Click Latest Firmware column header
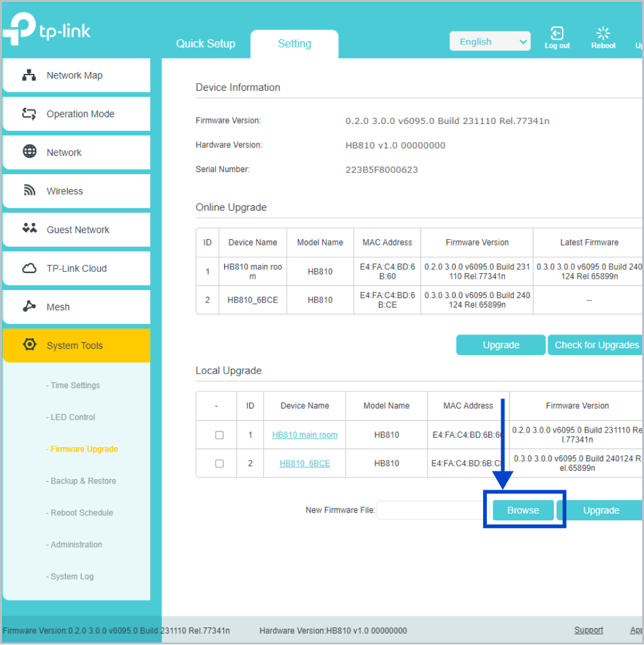Image resolution: width=644 pixels, height=645 pixels. pyautogui.click(x=589, y=243)
